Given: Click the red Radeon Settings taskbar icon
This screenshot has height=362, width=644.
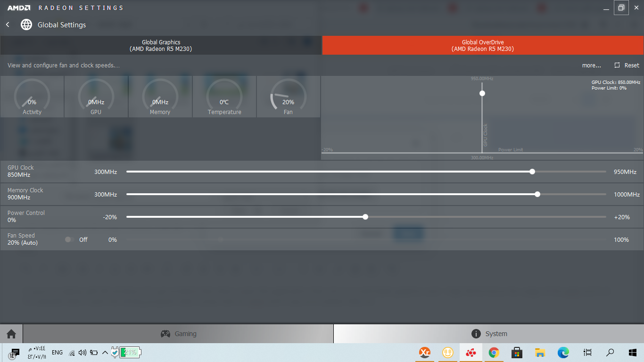Looking at the screenshot, I should click(471, 352).
